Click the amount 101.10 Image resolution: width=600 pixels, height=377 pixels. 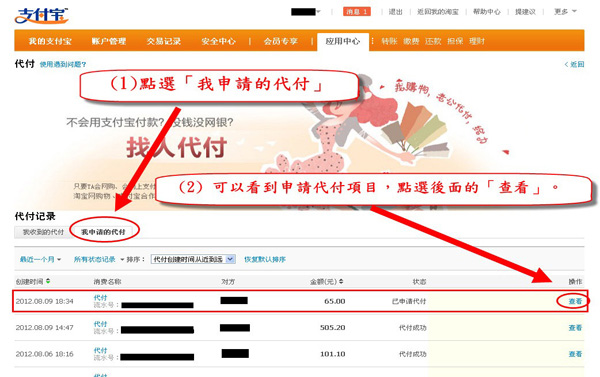point(333,354)
